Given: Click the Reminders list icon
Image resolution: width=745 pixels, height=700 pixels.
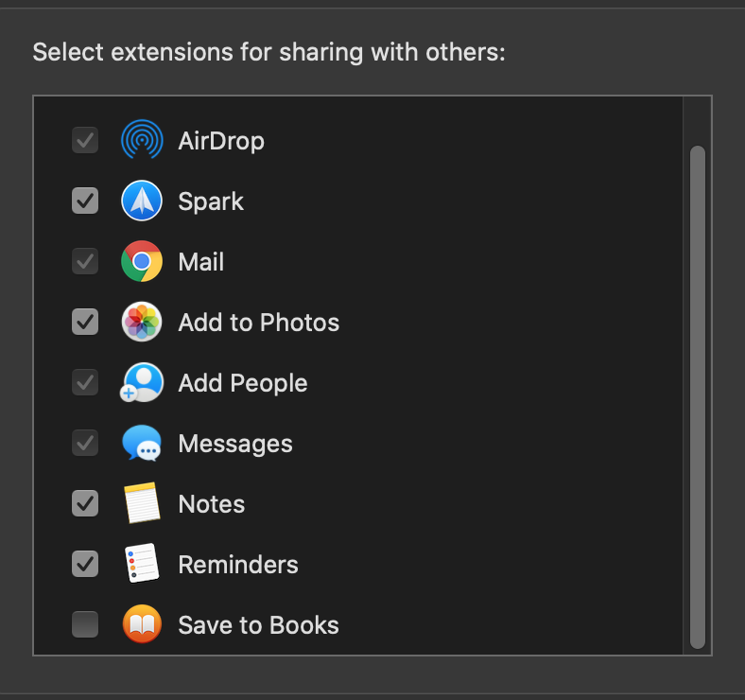Looking at the screenshot, I should tap(142, 564).
